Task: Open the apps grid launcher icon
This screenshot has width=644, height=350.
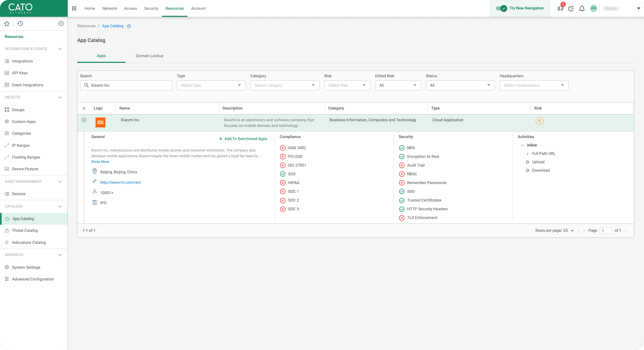Action: pyautogui.click(x=74, y=8)
